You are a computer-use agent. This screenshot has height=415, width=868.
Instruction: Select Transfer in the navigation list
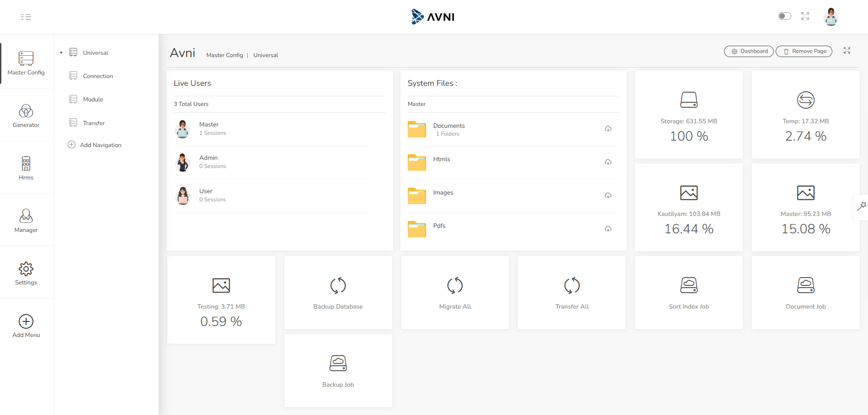click(94, 123)
